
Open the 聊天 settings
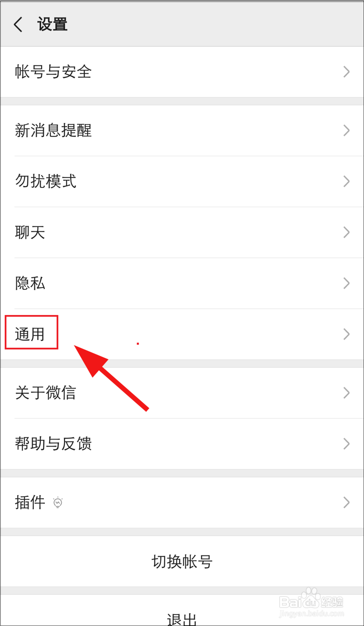point(182,232)
